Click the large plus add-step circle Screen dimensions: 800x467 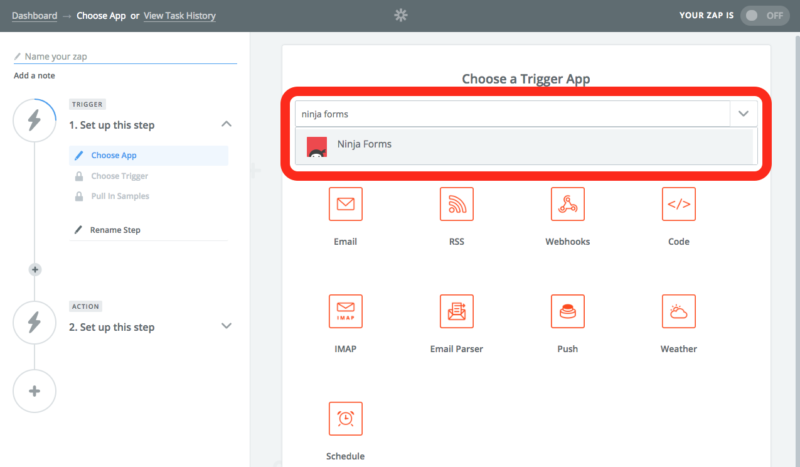coord(34,391)
